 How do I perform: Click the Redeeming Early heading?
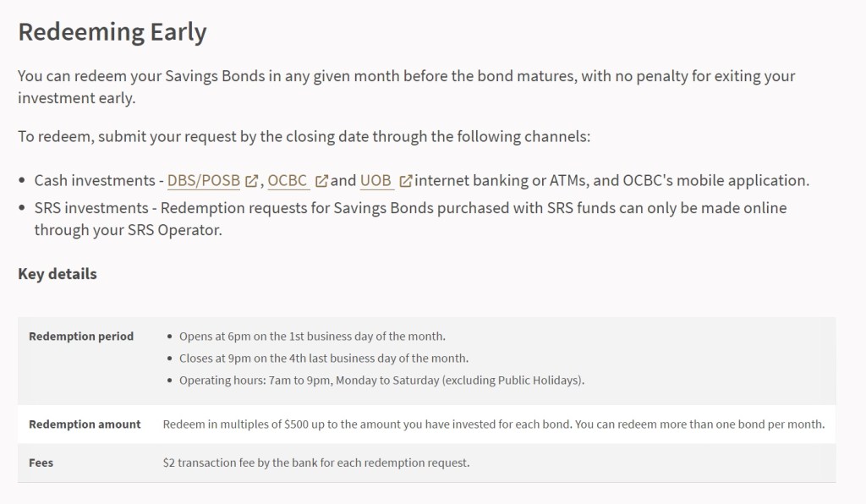click(x=112, y=32)
